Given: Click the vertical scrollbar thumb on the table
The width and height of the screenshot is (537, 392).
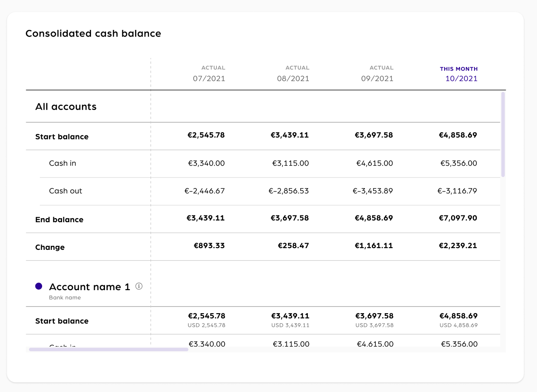Looking at the screenshot, I should (503, 134).
